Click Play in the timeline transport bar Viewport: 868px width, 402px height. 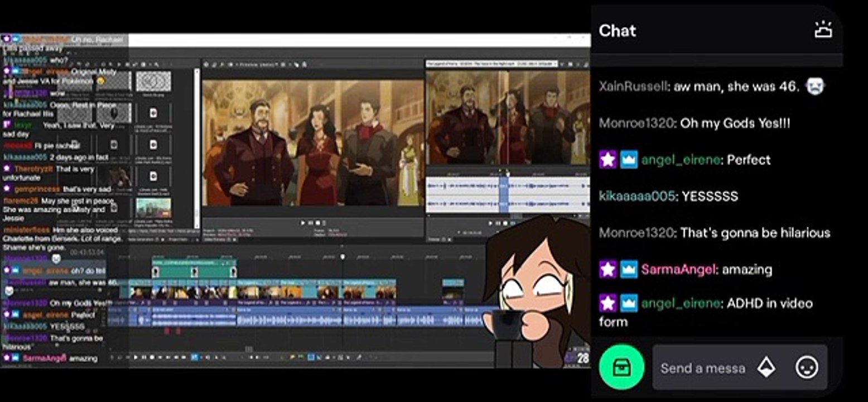(x=136, y=357)
